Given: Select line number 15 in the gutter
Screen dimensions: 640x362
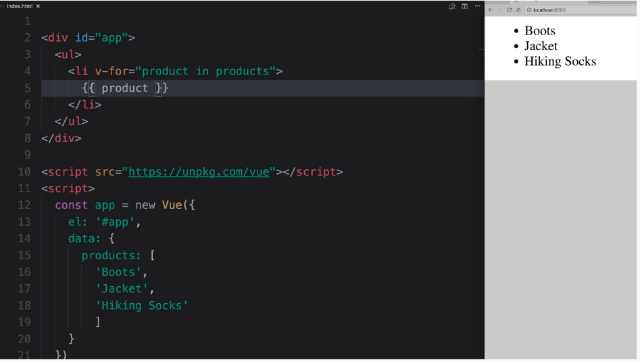Looking at the screenshot, I should [24, 255].
